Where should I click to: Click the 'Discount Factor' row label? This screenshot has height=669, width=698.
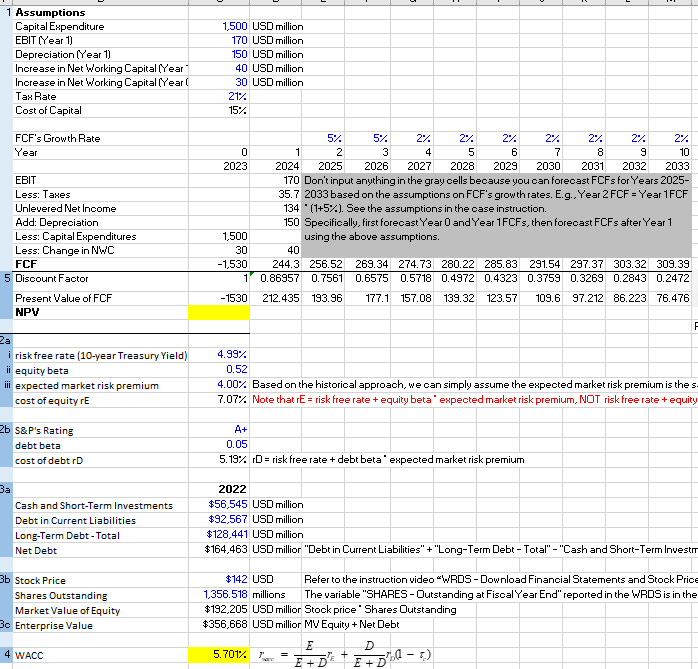click(x=52, y=279)
